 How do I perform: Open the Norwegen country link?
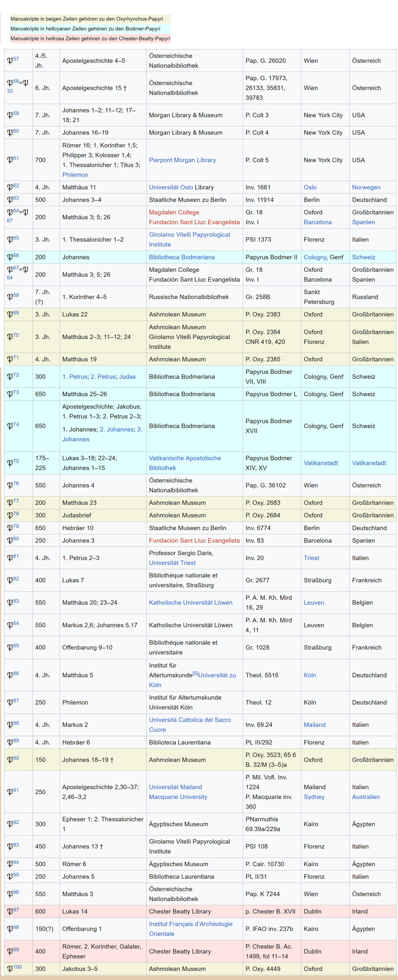click(366, 187)
